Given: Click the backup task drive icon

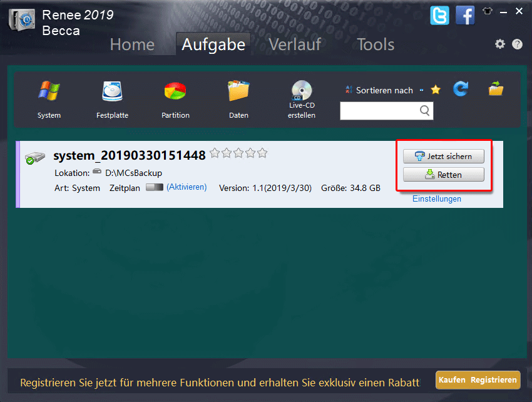Looking at the screenshot, I should pos(34,158).
